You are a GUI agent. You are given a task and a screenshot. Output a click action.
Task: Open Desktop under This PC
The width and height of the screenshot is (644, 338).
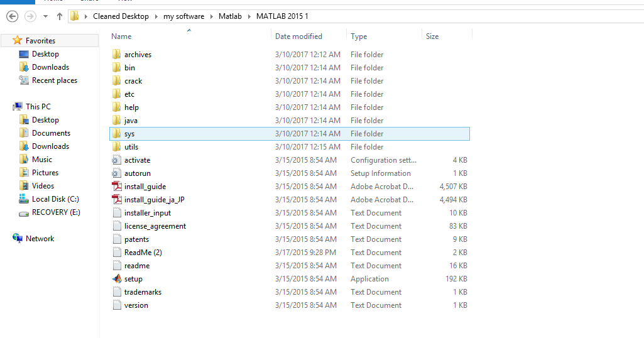pos(45,120)
